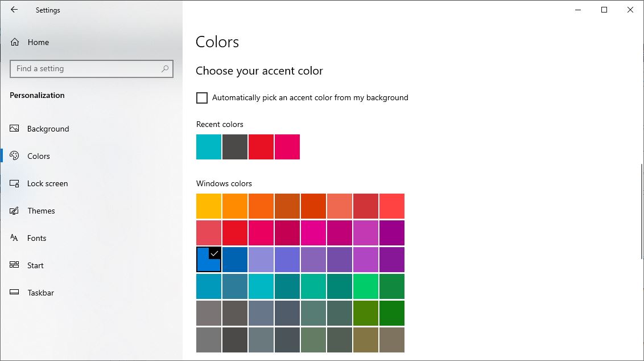The image size is (644, 361).
Task: Select the selected blue checked swatch
Action: coord(209,259)
